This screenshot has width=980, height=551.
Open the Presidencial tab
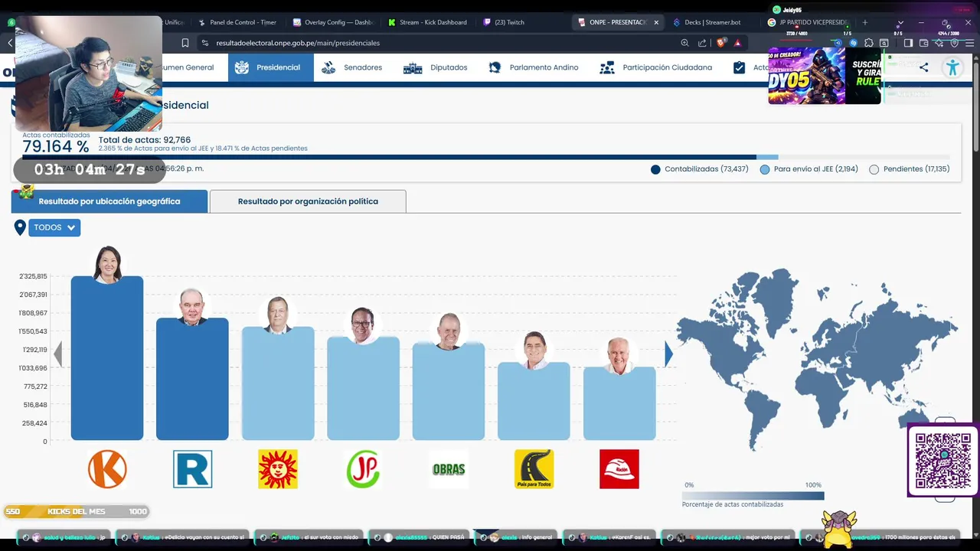click(x=270, y=67)
